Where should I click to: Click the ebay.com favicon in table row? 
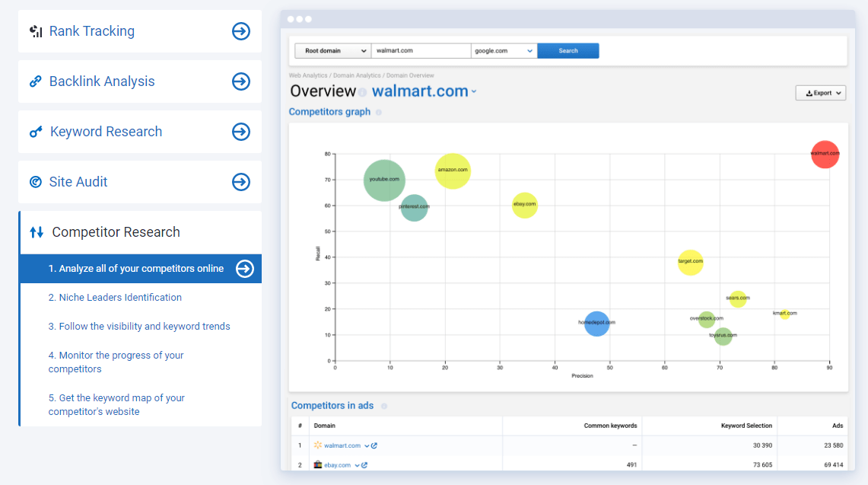click(318, 464)
